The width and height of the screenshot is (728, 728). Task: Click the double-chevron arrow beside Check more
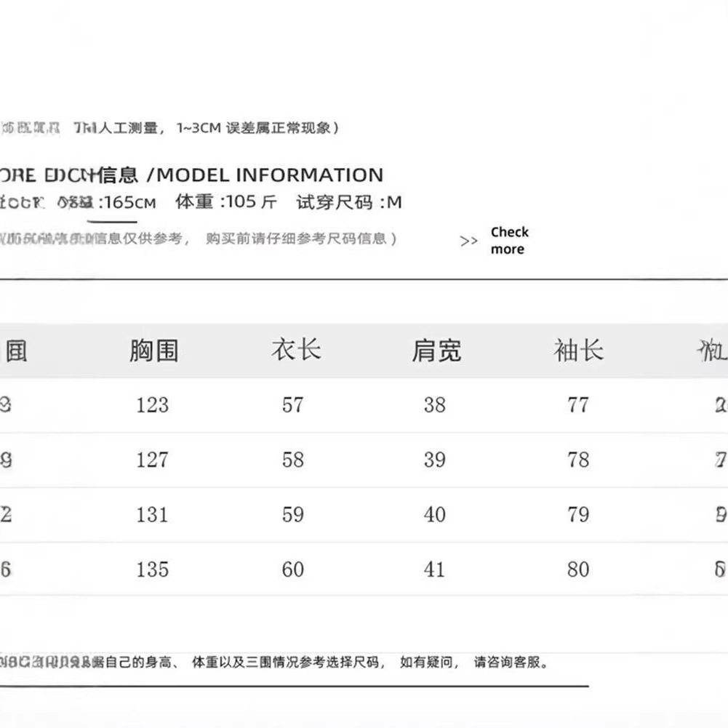(468, 241)
